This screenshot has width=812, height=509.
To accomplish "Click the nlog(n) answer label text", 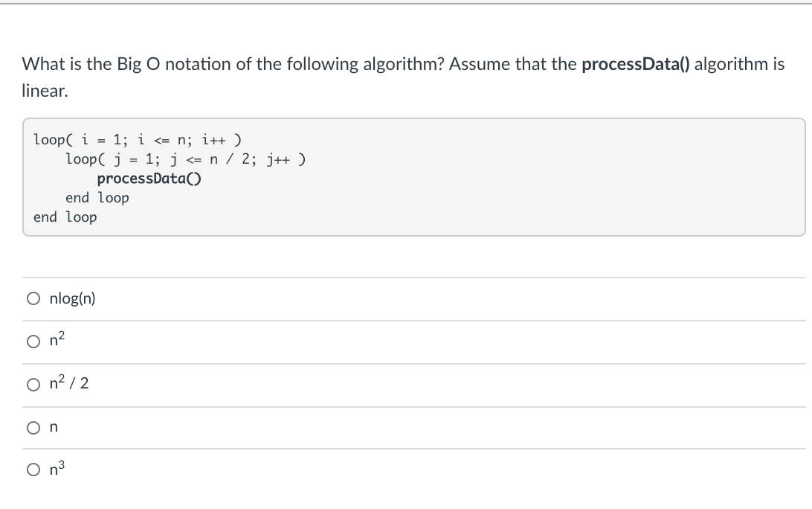I will click(71, 298).
